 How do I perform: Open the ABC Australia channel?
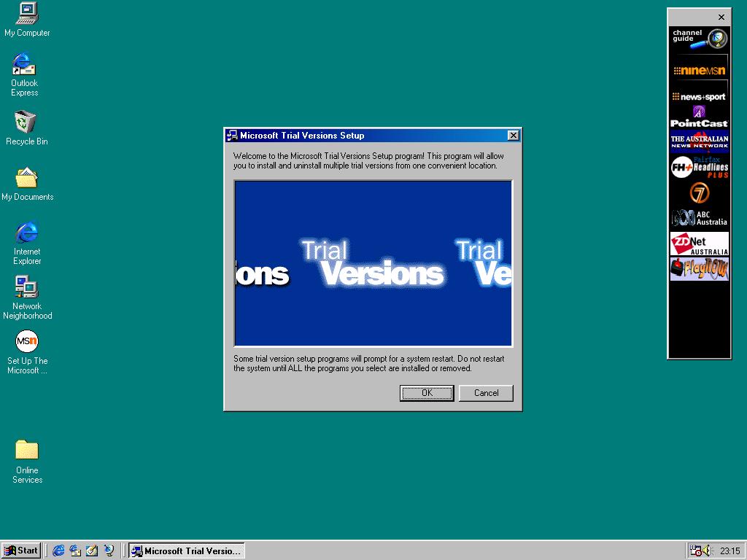[700, 218]
